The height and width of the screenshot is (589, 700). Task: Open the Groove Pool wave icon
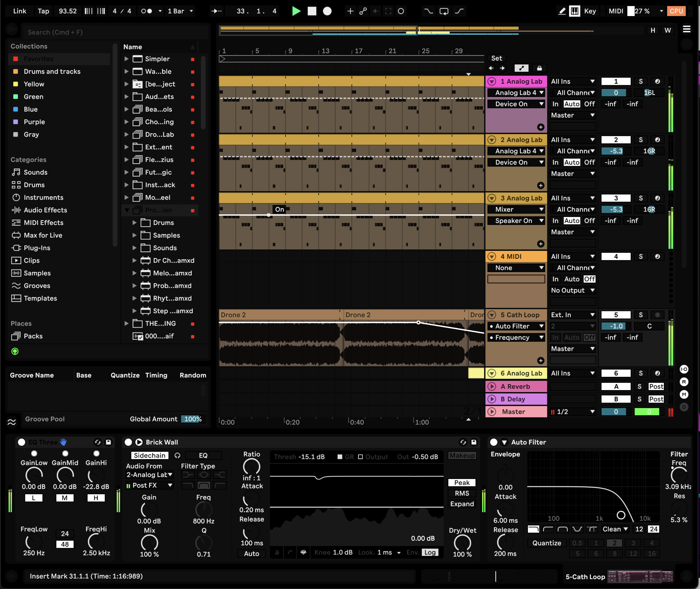tap(12, 422)
